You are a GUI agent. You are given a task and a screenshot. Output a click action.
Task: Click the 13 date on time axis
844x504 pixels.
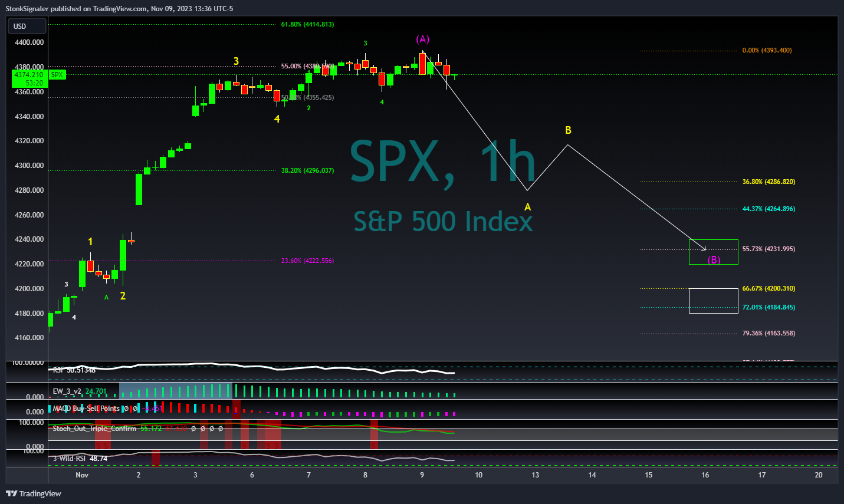pos(536,475)
